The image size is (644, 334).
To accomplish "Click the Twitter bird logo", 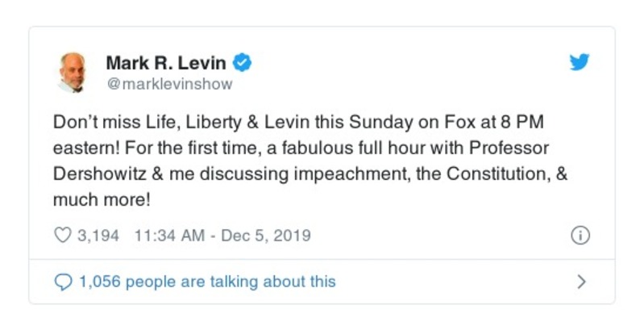I will coord(580,63).
